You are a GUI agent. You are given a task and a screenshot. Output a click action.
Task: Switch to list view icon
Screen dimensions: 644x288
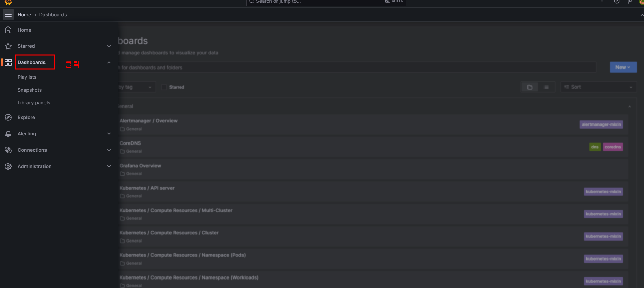click(546, 87)
